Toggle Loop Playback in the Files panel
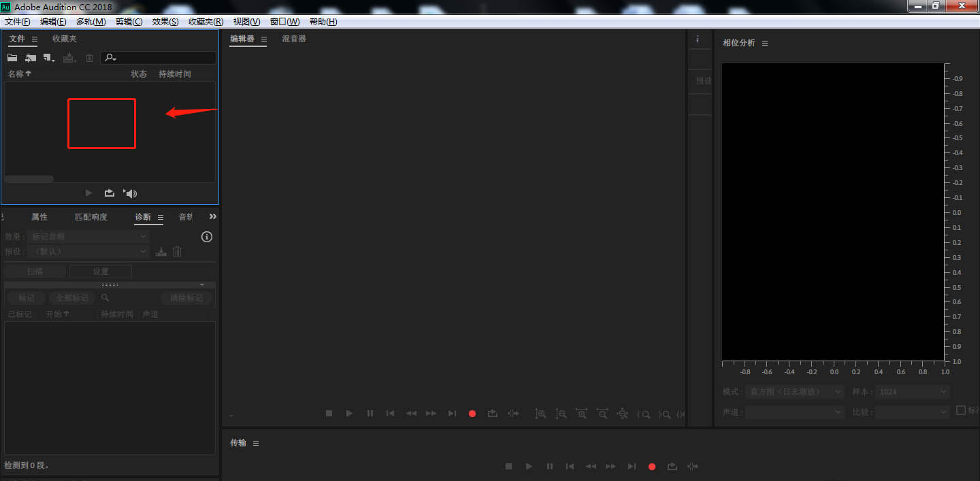The image size is (980, 481). tap(110, 193)
